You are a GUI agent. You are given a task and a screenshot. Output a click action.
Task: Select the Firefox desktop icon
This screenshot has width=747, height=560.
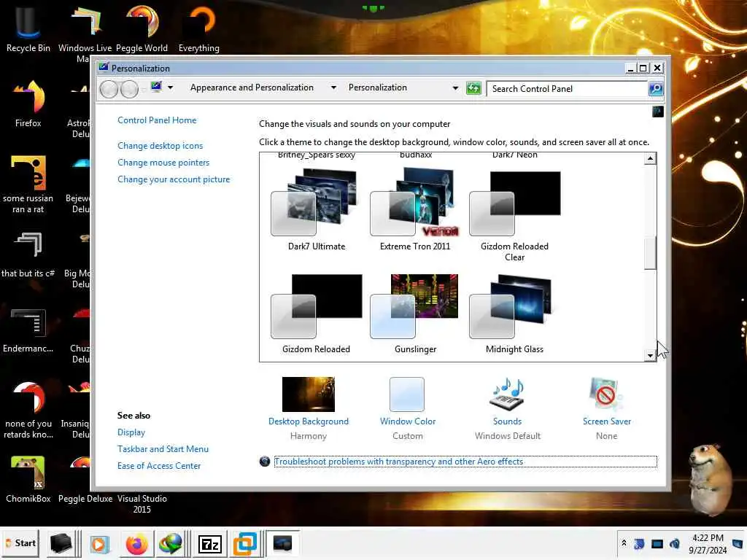point(28,104)
